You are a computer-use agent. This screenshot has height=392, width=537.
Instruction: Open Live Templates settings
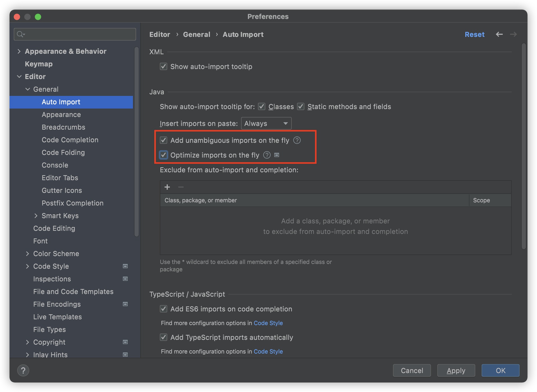[x=57, y=317]
